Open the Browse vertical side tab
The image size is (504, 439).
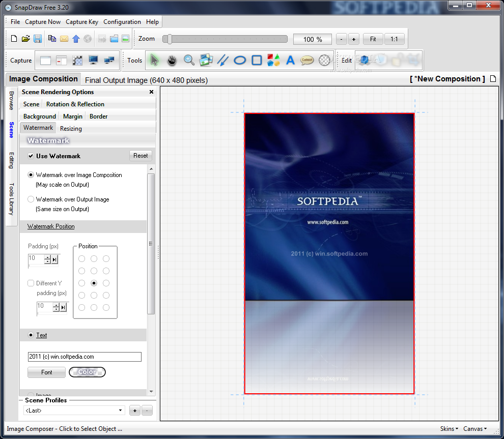pos(11,101)
